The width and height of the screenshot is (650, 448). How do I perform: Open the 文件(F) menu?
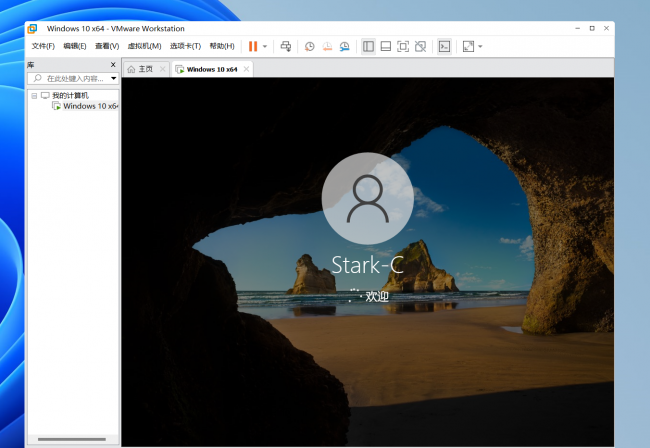click(x=43, y=46)
